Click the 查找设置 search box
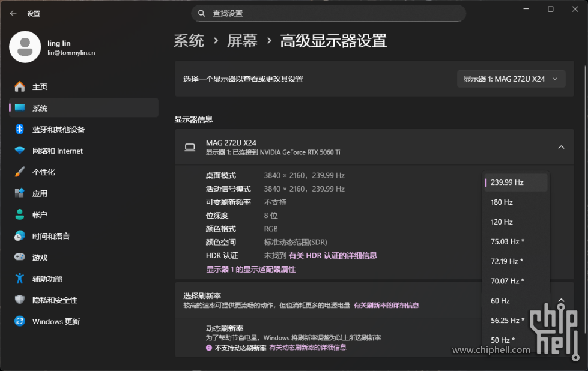 point(329,13)
